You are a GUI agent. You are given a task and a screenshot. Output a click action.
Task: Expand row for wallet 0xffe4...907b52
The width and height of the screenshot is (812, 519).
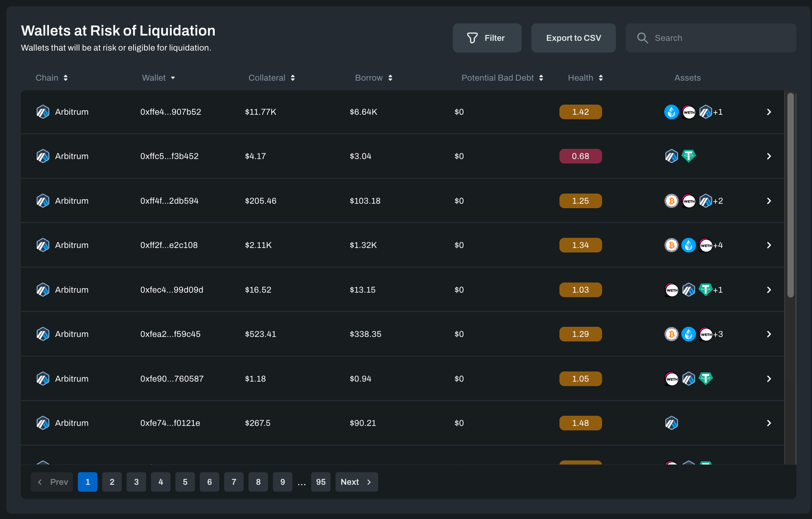[x=769, y=112]
